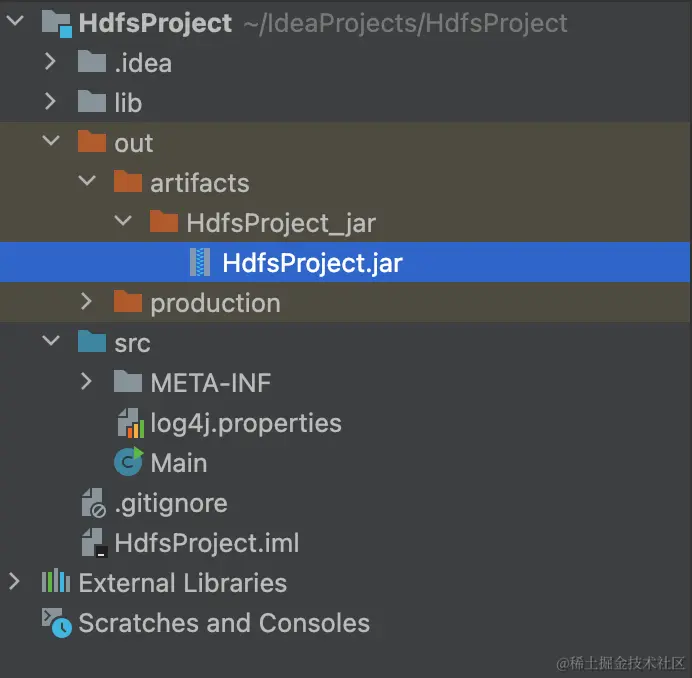The width and height of the screenshot is (692, 678).
Task: Expand the .idea folder
Action: pos(51,62)
